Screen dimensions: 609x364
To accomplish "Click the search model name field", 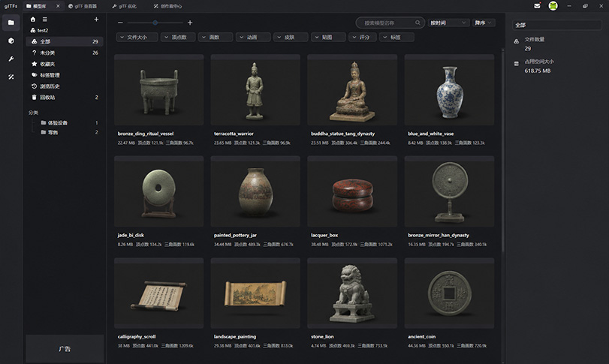I will coord(390,23).
